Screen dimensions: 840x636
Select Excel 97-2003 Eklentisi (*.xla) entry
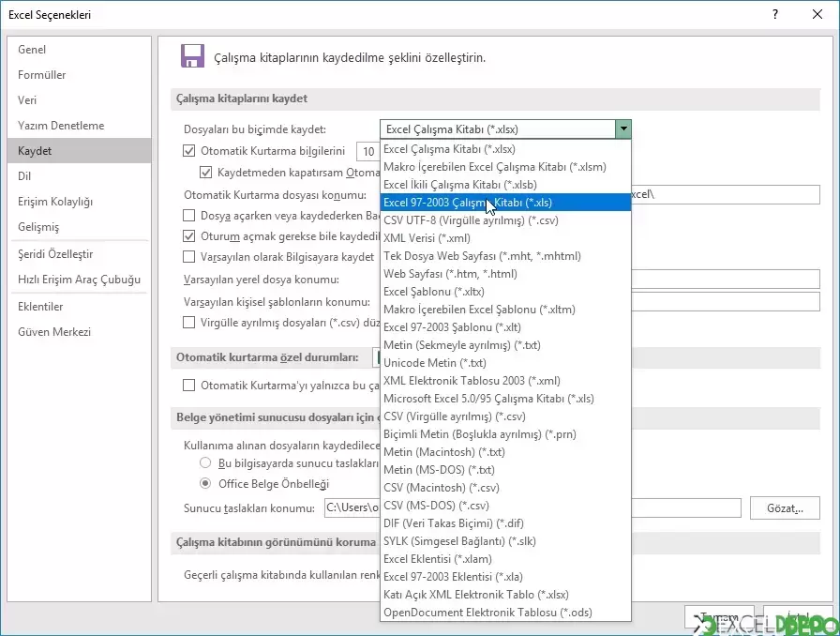tap(505, 577)
